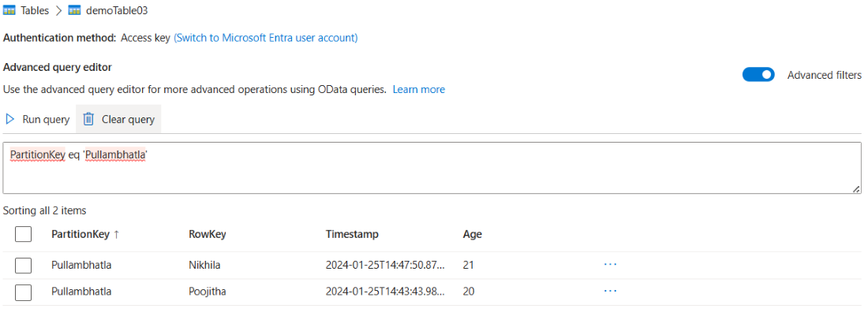Sort by the RowKey column header
The height and width of the screenshot is (316, 868).
click(208, 234)
